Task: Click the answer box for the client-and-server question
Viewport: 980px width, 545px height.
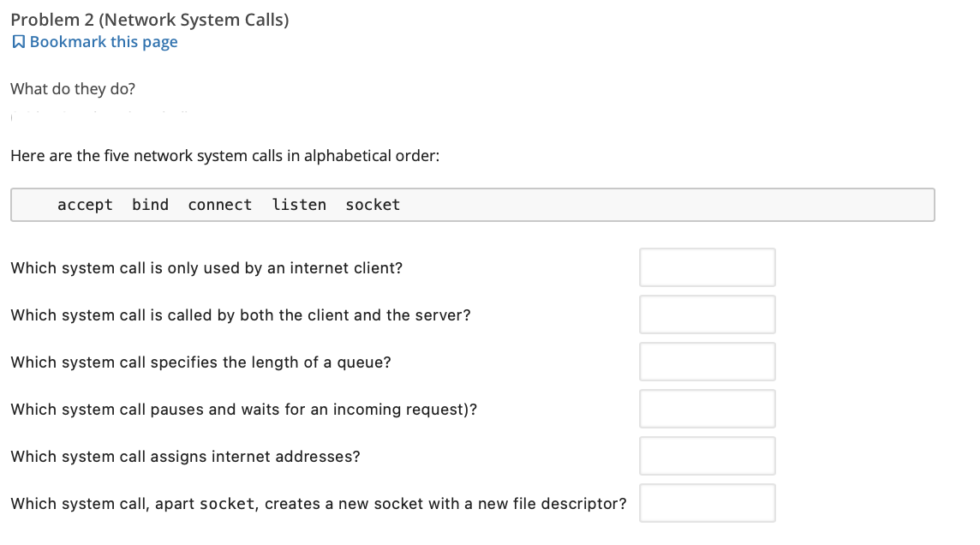Action: 707,314
